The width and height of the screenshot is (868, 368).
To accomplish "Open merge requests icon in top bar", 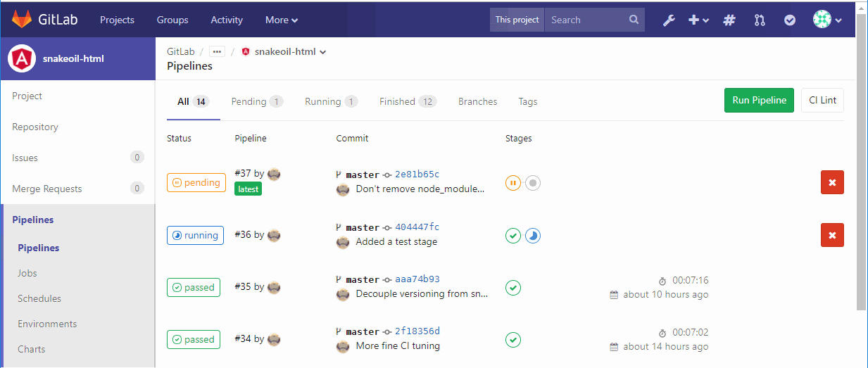I will click(x=760, y=20).
